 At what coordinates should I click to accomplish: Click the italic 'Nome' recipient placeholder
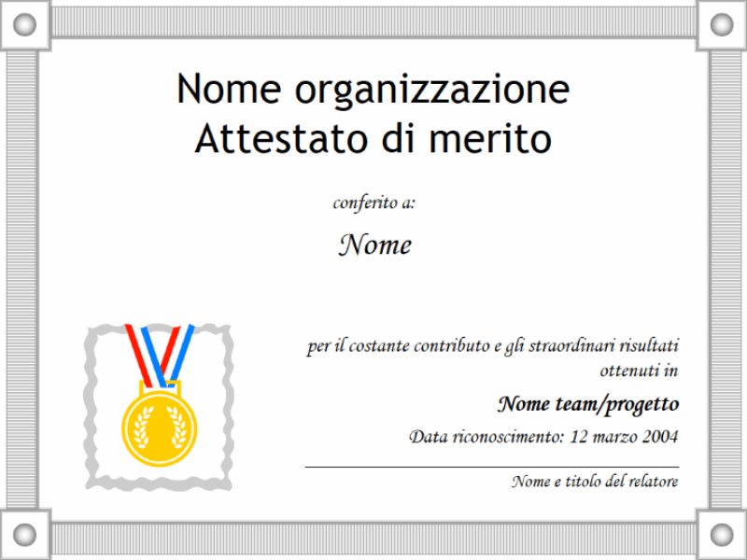tap(373, 245)
